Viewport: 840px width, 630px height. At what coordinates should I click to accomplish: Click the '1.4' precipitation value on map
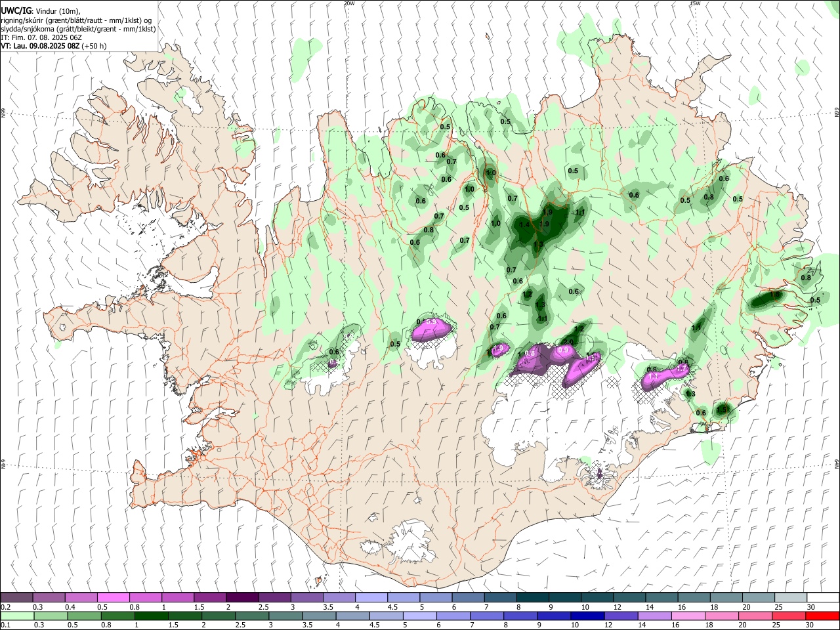(524, 224)
